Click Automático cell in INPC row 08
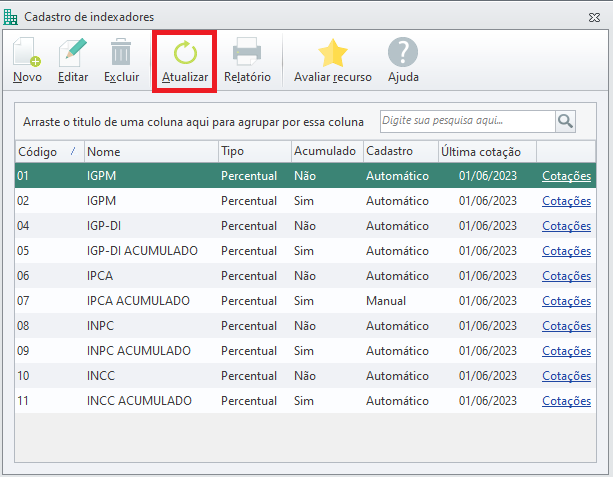 [x=397, y=326]
